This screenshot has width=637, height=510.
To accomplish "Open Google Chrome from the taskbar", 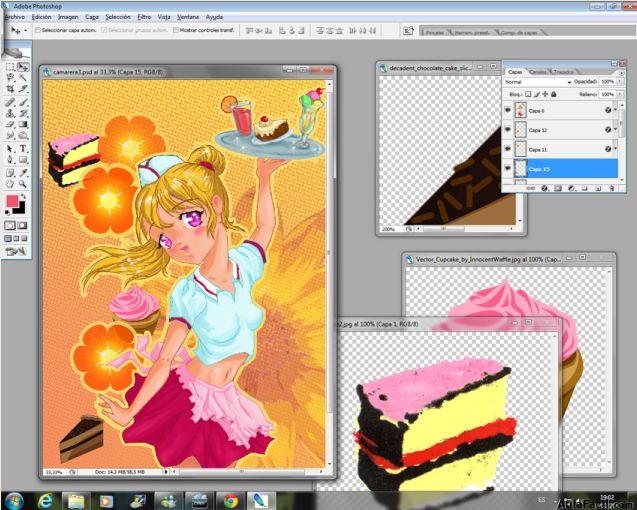I will pos(230,501).
